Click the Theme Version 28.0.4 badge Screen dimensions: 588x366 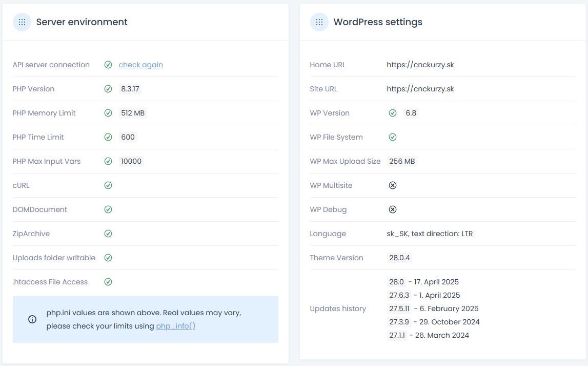pyautogui.click(x=399, y=258)
